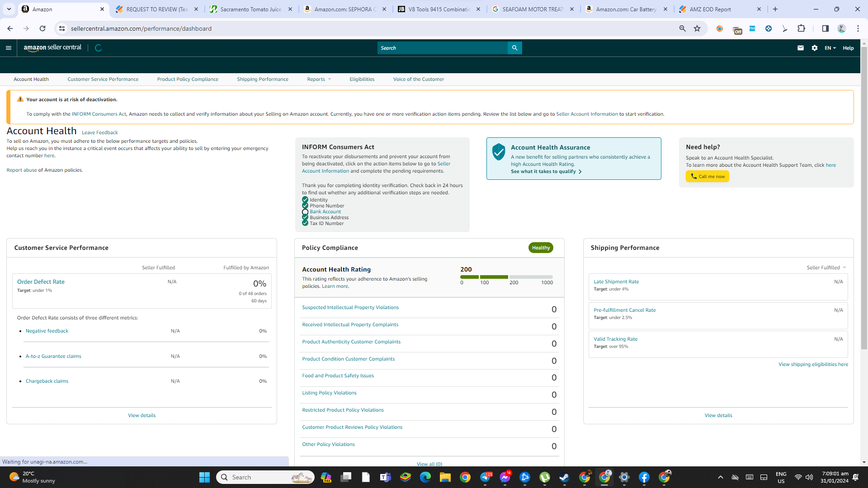
Task: Open the Eligibilities tab
Action: click(362, 80)
